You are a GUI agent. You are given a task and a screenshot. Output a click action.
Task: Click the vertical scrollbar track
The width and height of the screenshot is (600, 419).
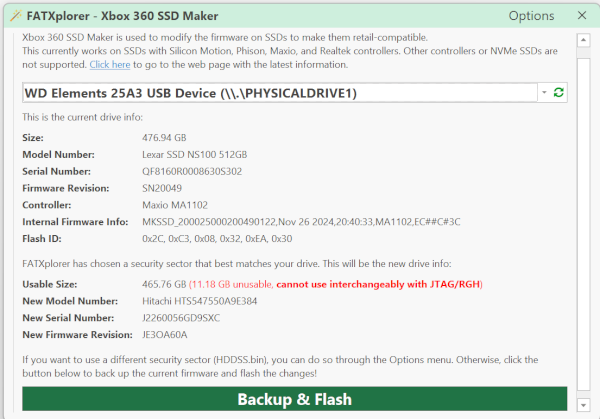pyautogui.click(x=583, y=224)
